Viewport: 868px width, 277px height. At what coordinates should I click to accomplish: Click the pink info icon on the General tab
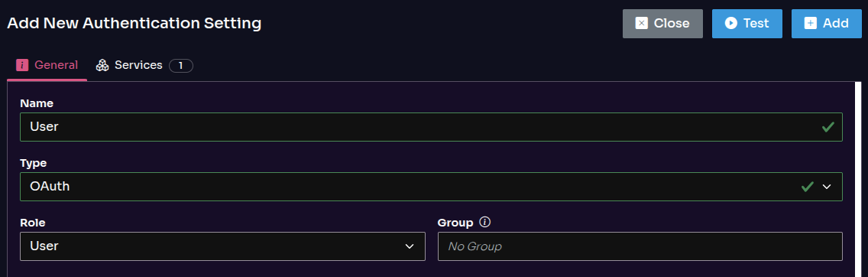point(22,65)
